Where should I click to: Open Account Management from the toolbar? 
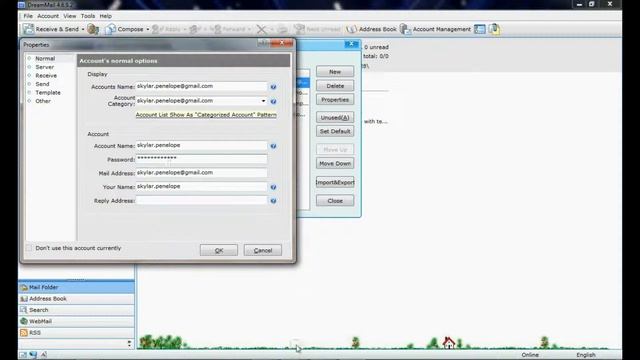tap(435, 29)
